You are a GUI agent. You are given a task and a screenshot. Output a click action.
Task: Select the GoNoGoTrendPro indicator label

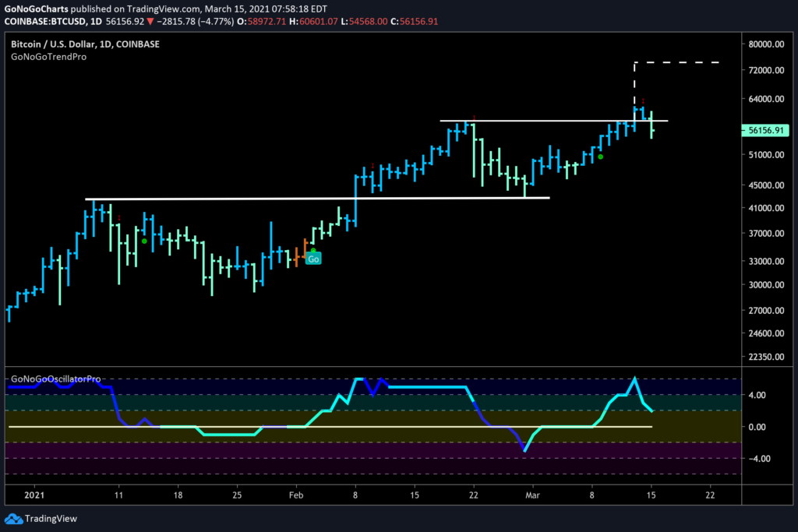point(49,57)
